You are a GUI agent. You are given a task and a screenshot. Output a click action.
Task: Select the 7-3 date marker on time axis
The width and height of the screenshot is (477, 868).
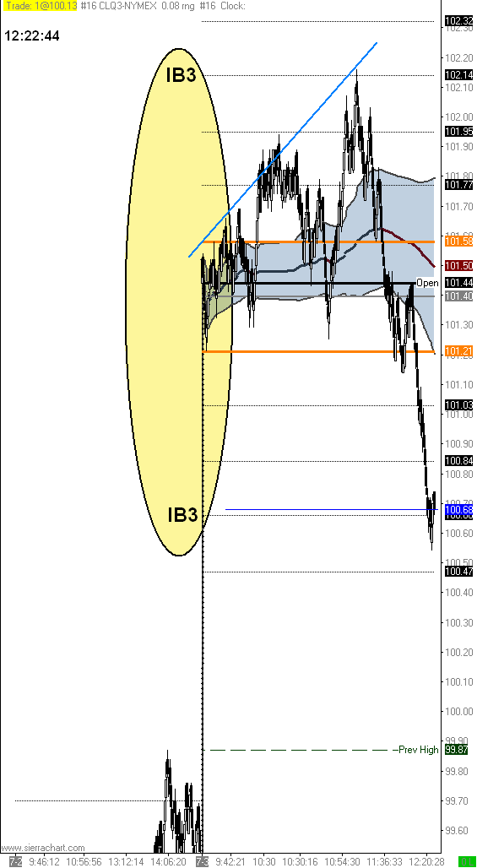tap(203, 862)
